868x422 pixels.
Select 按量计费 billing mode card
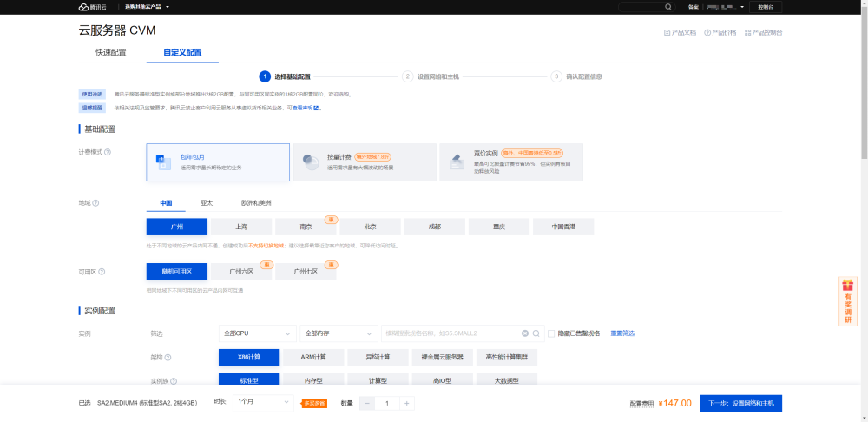point(365,162)
